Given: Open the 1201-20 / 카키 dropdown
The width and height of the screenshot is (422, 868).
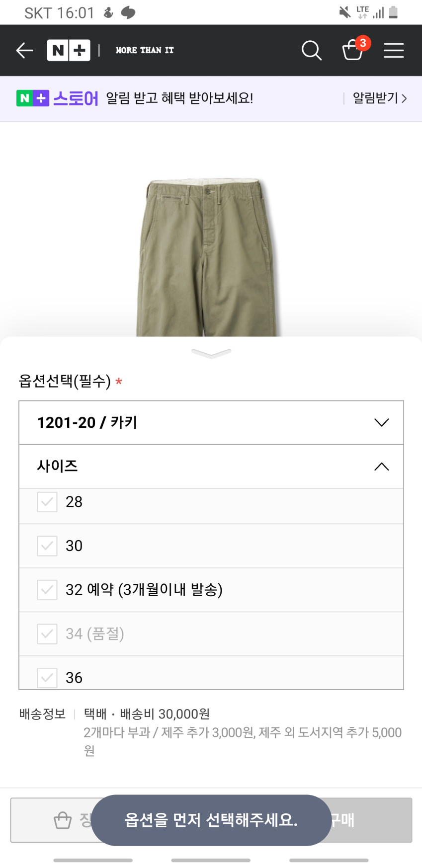Looking at the screenshot, I should click(x=211, y=422).
